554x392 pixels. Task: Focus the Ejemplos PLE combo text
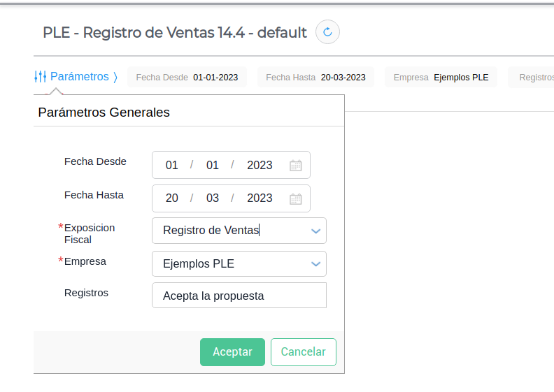click(199, 263)
